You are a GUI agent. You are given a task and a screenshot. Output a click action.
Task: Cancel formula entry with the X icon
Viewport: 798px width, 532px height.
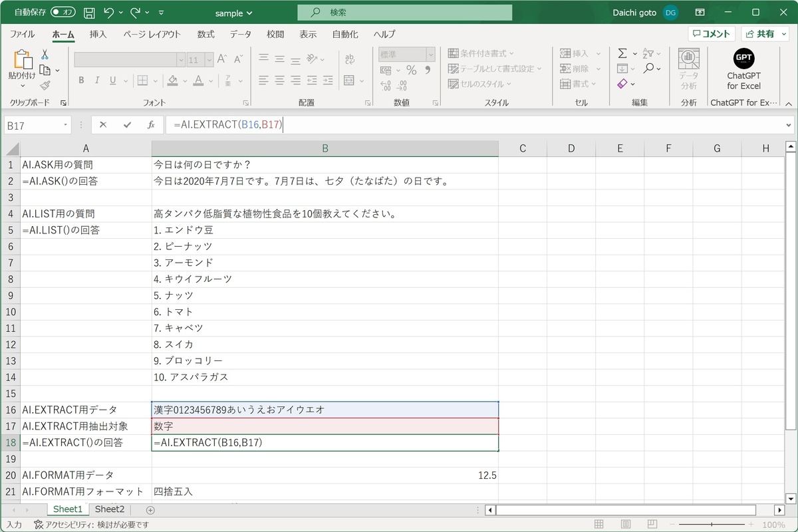103,124
